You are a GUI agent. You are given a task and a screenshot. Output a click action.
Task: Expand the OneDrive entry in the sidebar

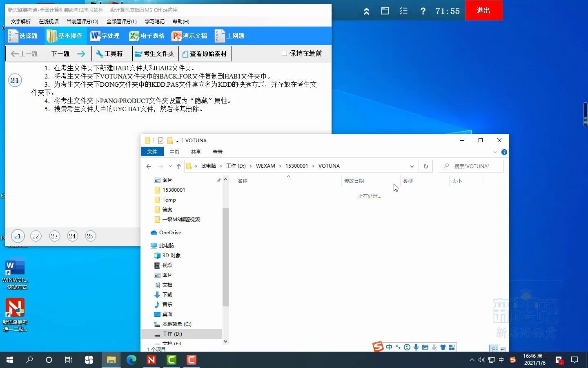(149, 232)
